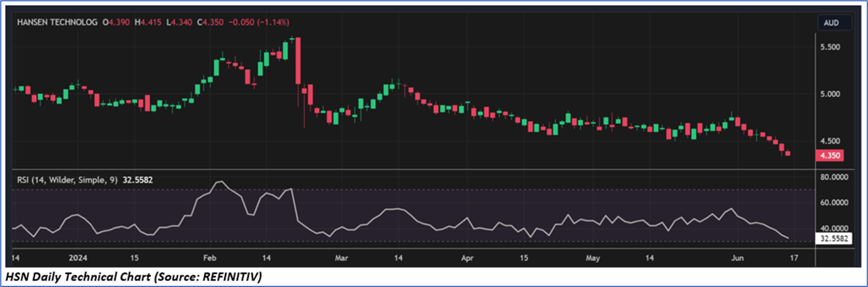The width and height of the screenshot is (868, 287).
Task: Click the HSN Daily Technical Chart caption
Action: click(133, 277)
